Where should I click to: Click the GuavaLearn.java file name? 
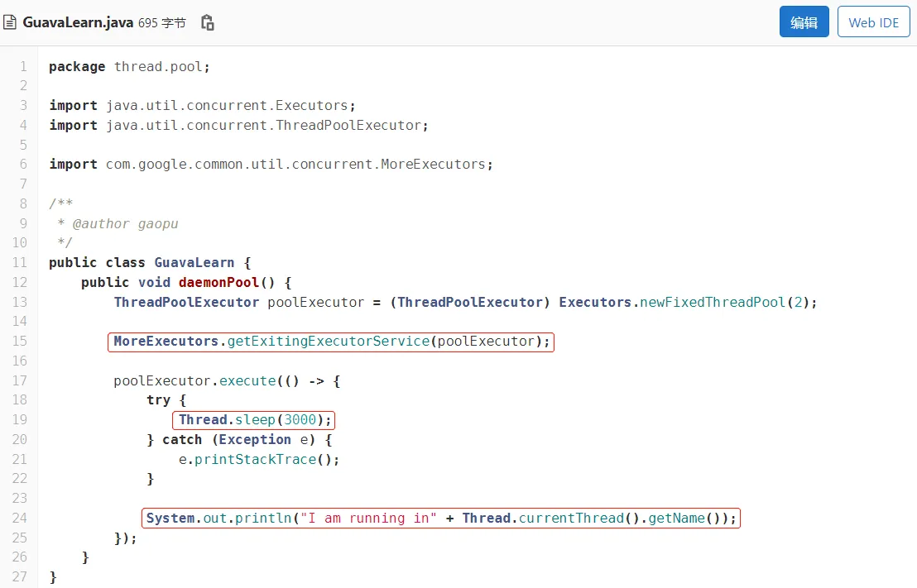tap(78, 22)
